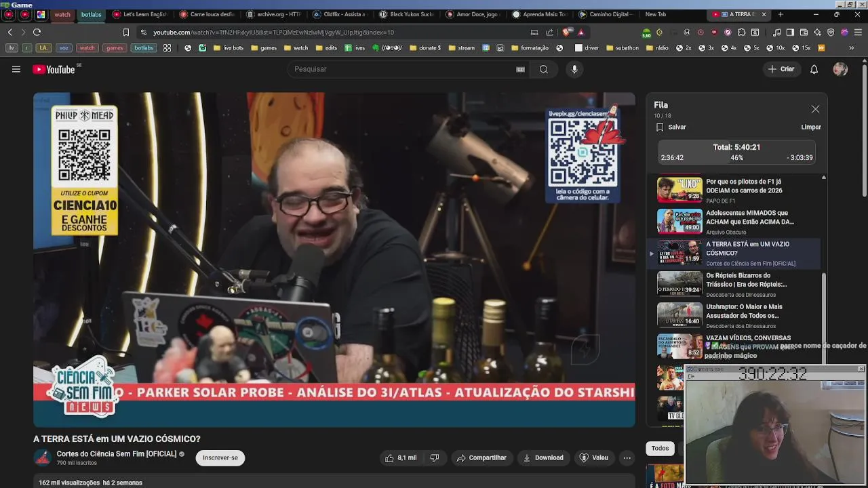Open Brave Rewards triangle icon

pos(581,32)
